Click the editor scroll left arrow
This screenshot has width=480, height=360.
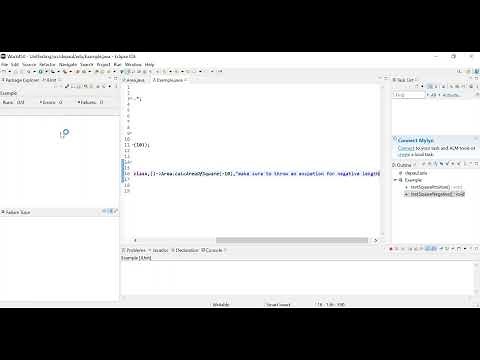click(135, 240)
